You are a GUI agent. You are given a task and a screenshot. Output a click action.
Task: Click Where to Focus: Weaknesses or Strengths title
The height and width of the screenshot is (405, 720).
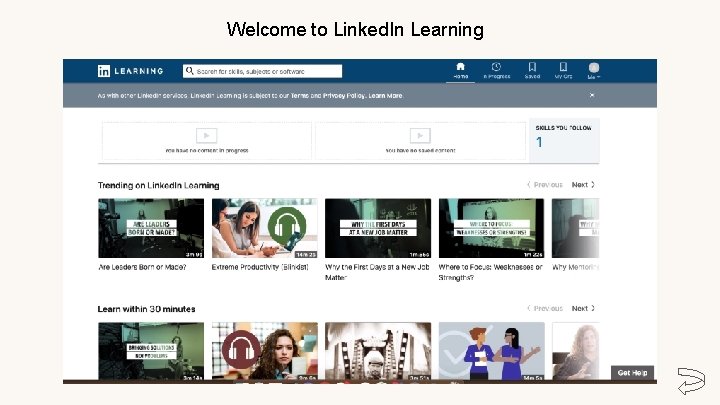490,272
